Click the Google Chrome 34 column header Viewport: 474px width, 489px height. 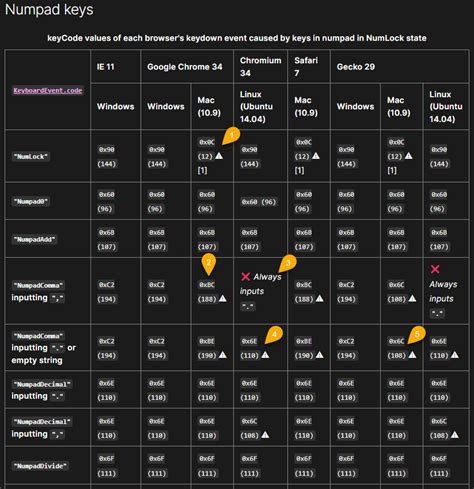[x=185, y=67]
